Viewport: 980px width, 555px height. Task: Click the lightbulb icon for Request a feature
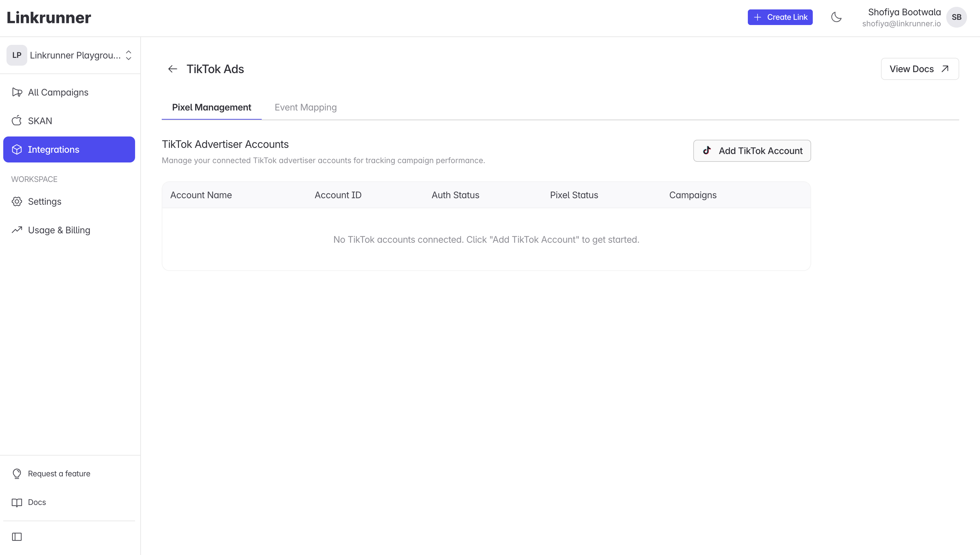coord(17,473)
